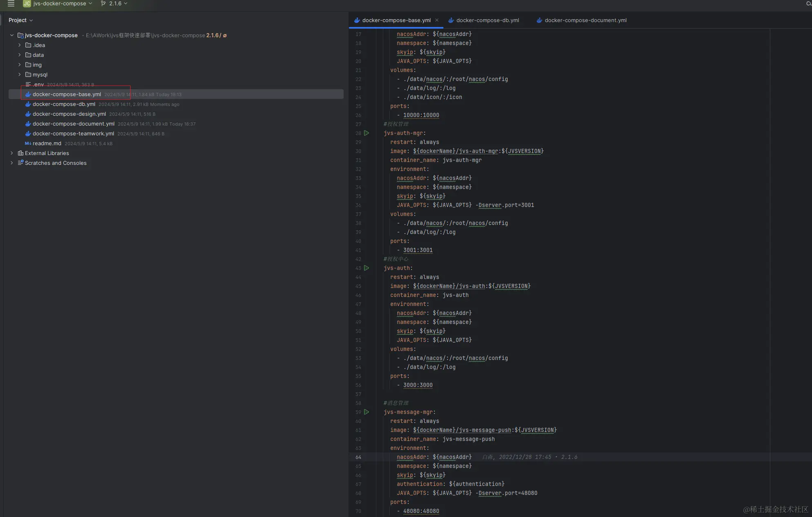Open the hamburger main menu icon

11,4
